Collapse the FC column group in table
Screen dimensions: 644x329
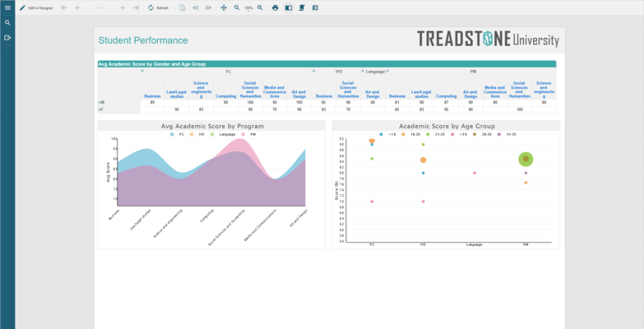[142, 72]
